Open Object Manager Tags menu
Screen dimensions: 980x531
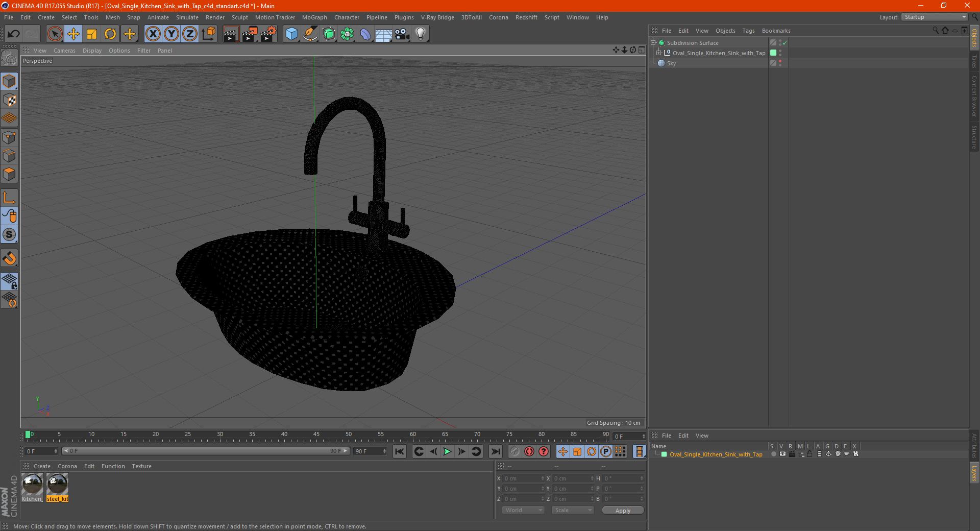(x=748, y=31)
